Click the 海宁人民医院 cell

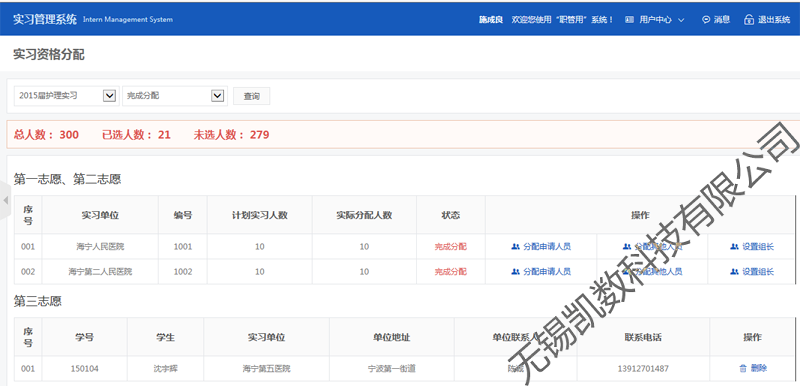100,247
